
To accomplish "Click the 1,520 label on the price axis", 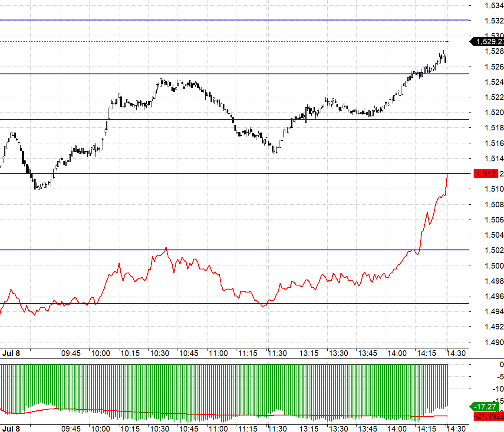I will 494,112.
